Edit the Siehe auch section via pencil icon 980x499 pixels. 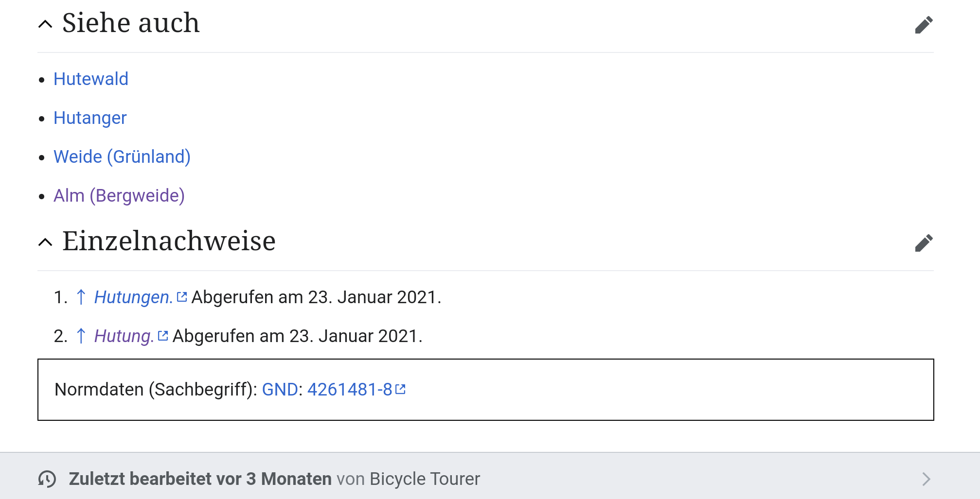tap(924, 25)
